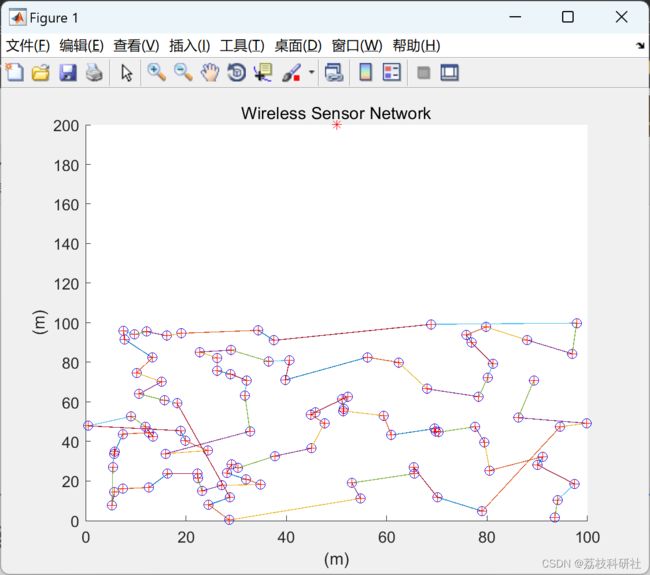Maximize the Figure 1 window
This screenshot has height=575, width=650.
568,17
